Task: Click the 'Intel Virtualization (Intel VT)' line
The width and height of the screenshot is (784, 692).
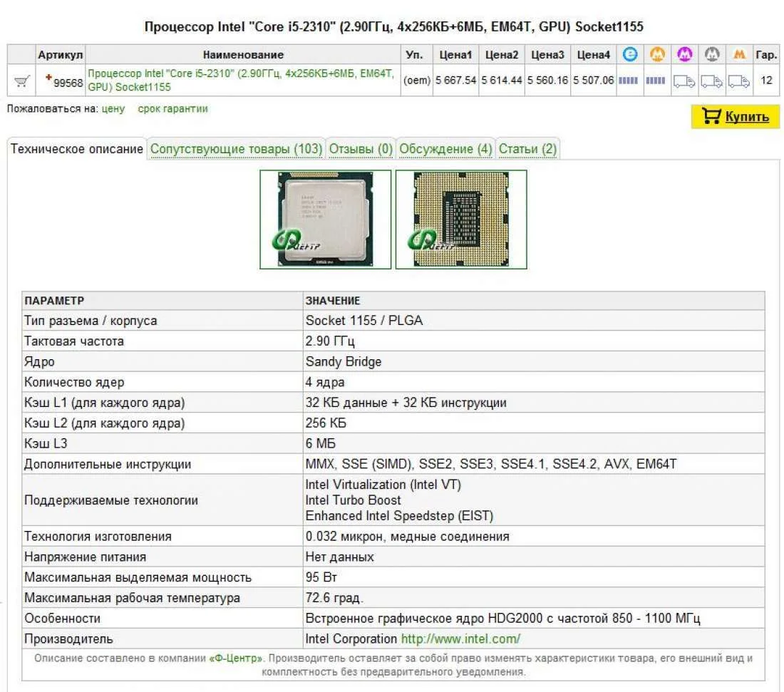Action: point(383,485)
